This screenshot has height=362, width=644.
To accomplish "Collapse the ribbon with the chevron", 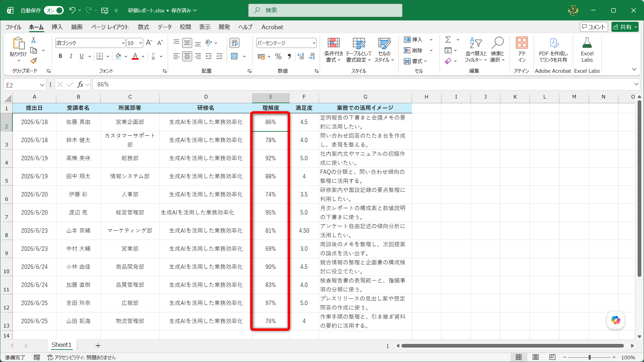I will click(x=634, y=69).
